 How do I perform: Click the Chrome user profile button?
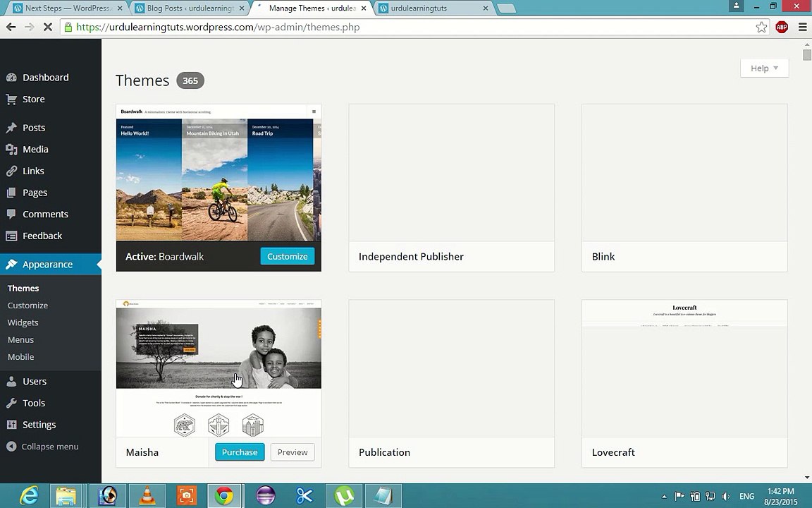pos(736,6)
